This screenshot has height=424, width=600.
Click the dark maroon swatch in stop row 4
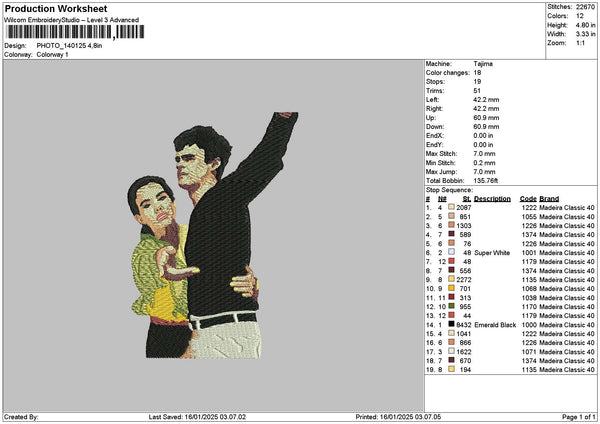452,234
